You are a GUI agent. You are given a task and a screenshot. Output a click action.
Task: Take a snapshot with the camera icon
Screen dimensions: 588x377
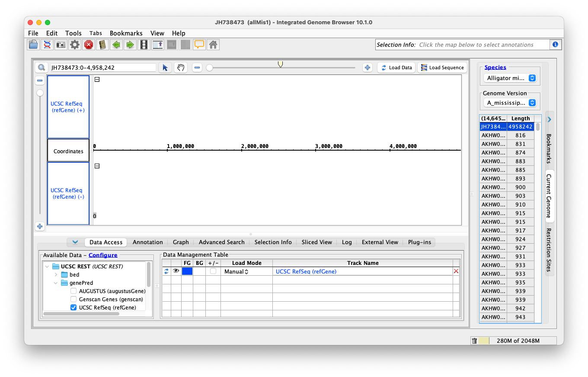point(61,45)
